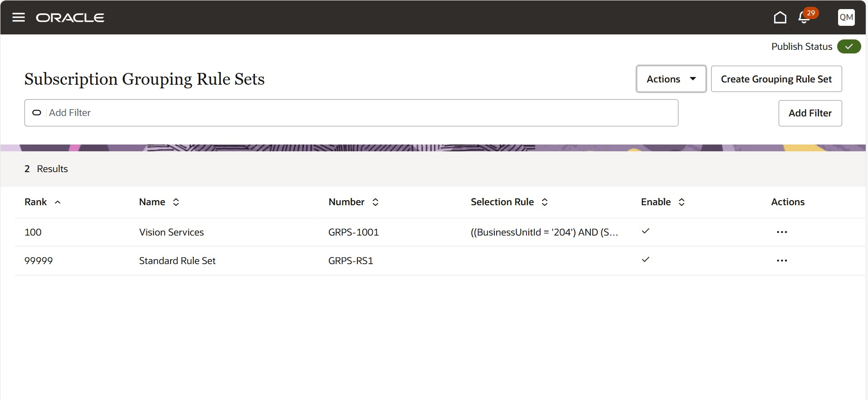Open the notifications bell with 29 alerts
The image size is (868, 400).
pyautogui.click(x=805, y=17)
